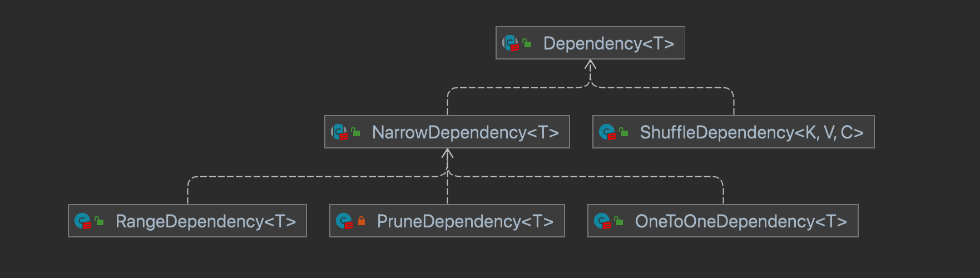Click the orange closed-lock icon on PruneDependency<T>
Image resolution: width=980 pixels, height=278 pixels.
[361, 221]
